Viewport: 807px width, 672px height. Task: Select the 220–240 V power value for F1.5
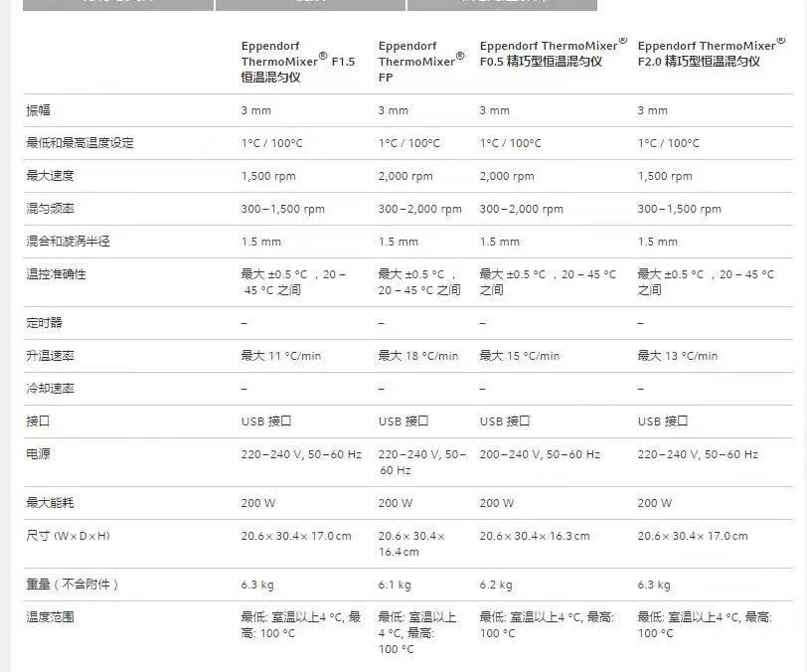[301, 454]
